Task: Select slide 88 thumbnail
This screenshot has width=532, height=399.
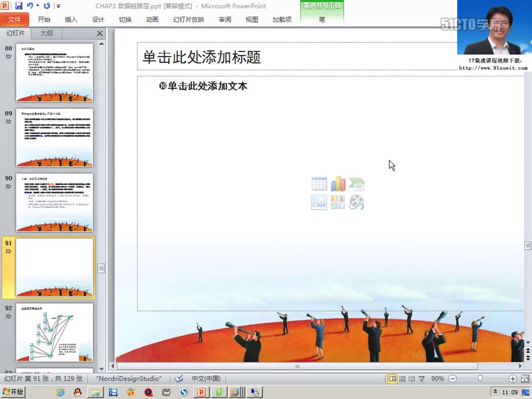Action: tap(55, 73)
